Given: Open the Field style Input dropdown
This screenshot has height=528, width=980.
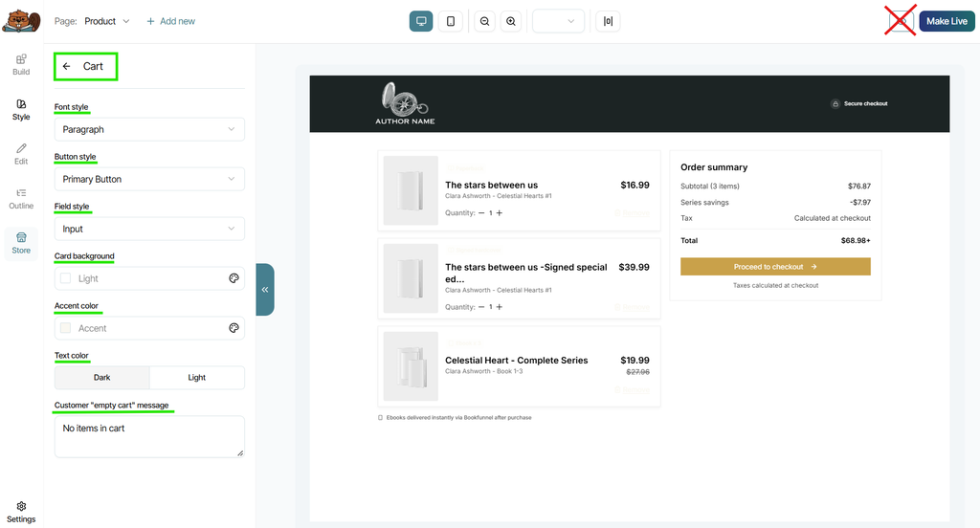Looking at the screenshot, I should [149, 229].
